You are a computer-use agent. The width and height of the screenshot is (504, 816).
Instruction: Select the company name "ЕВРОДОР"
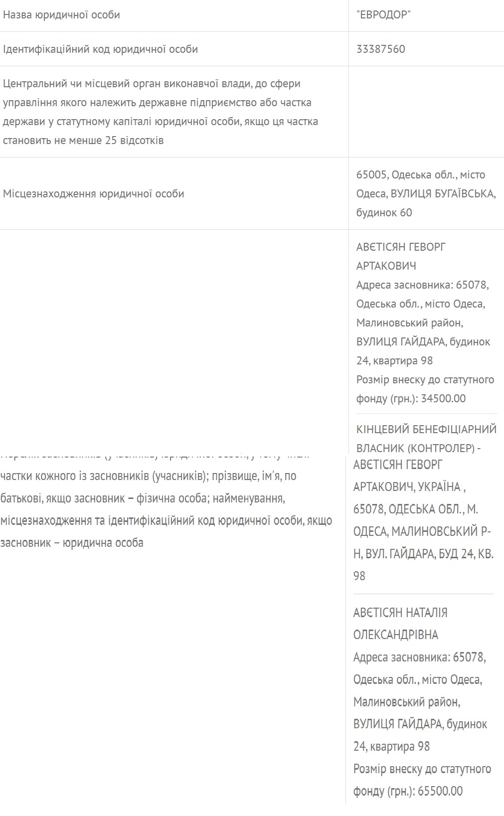(x=383, y=15)
